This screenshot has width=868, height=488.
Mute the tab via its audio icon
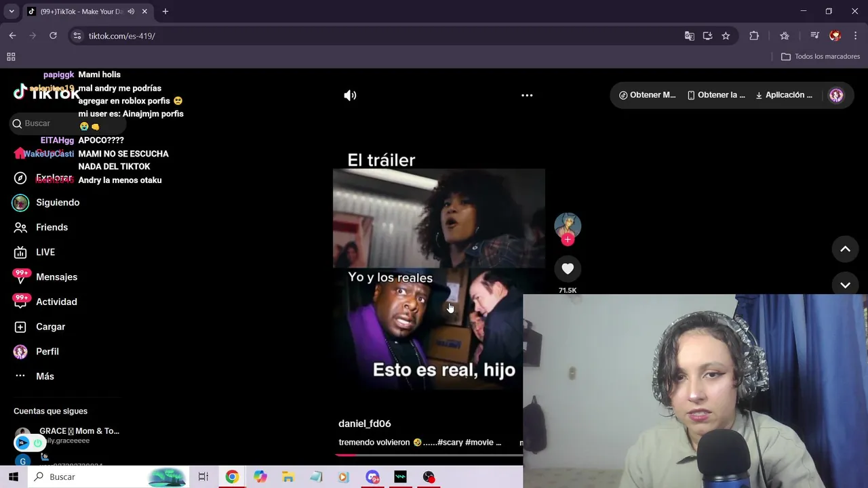[131, 12]
